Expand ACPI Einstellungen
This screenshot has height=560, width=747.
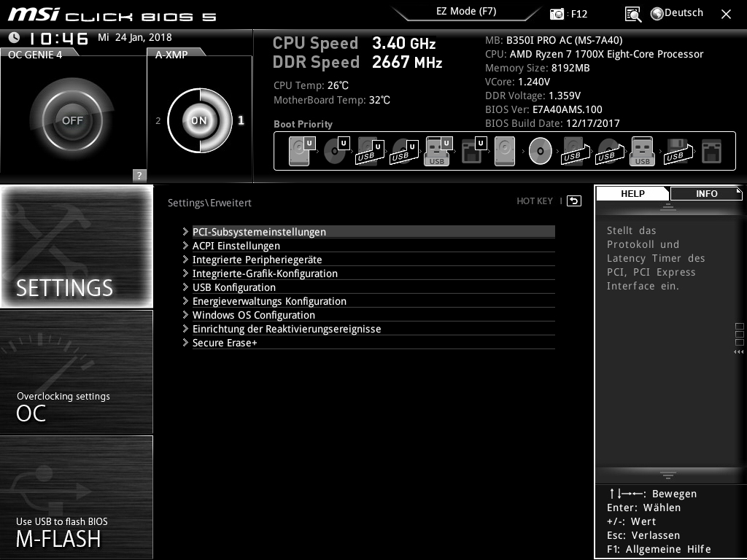pyautogui.click(x=368, y=246)
